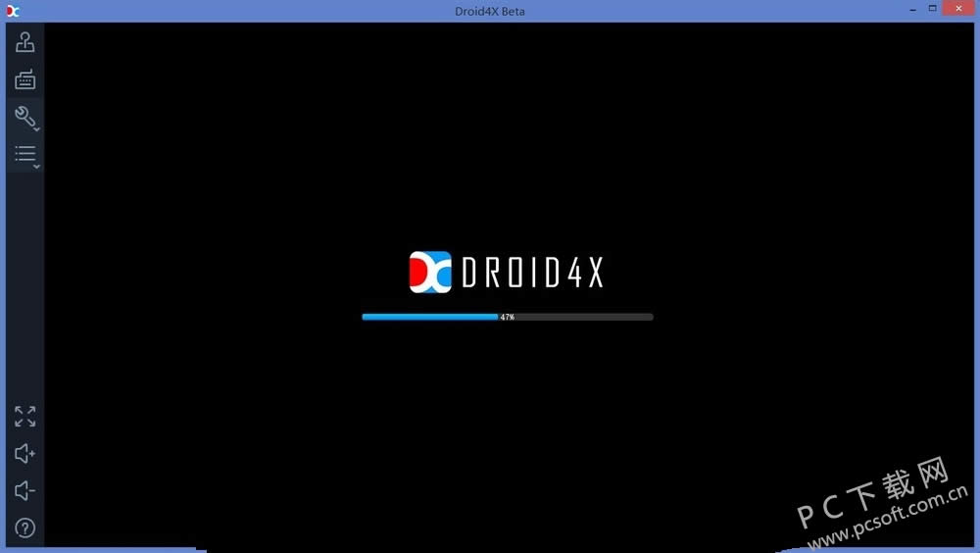Image resolution: width=980 pixels, height=553 pixels.
Task: Toggle fullscreen with the expand arrows icon
Action: [x=24, y=416]
